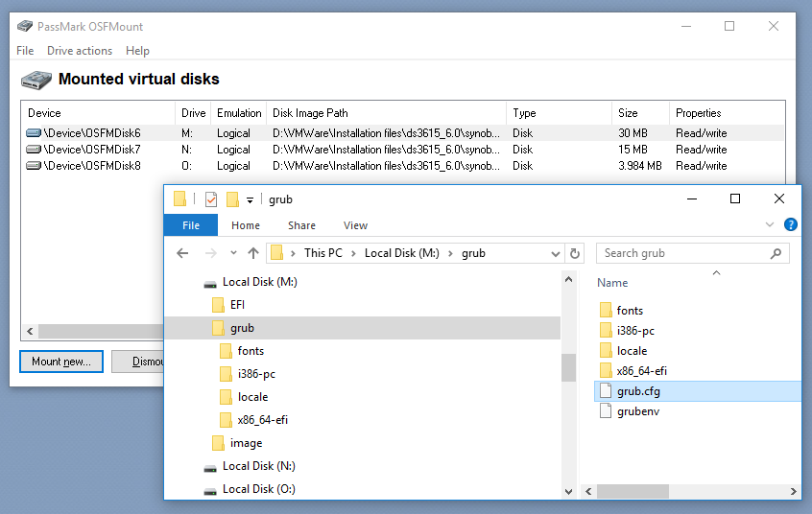
Task: Select fonts subfolder in navigation tree
Action: pos(251,351)
